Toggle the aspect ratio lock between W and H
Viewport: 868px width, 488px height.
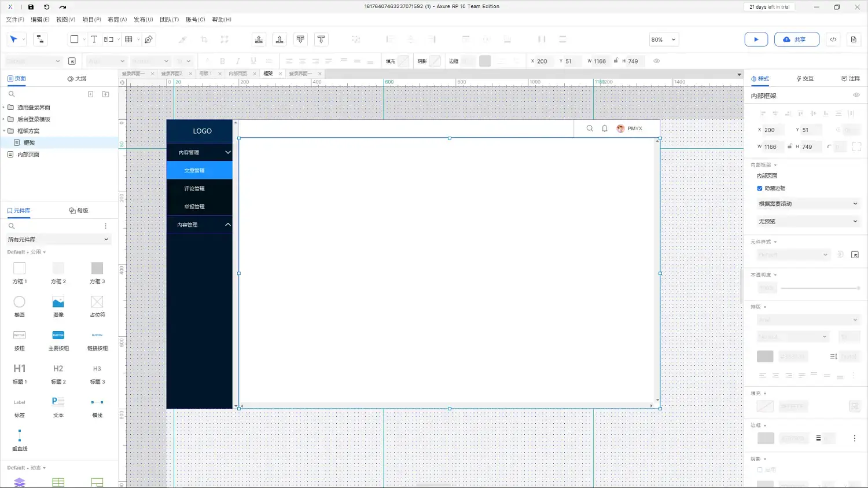click(x=789, y=146)
